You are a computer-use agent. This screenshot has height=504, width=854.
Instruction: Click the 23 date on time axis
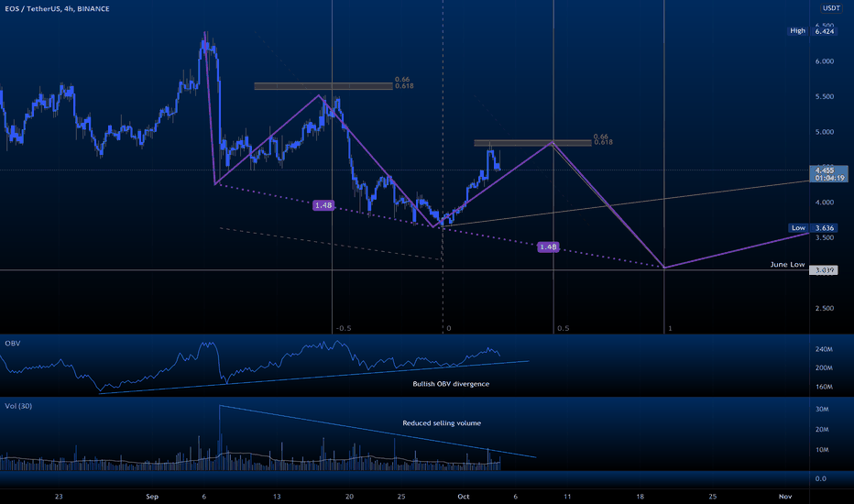(x=59, y=497)
